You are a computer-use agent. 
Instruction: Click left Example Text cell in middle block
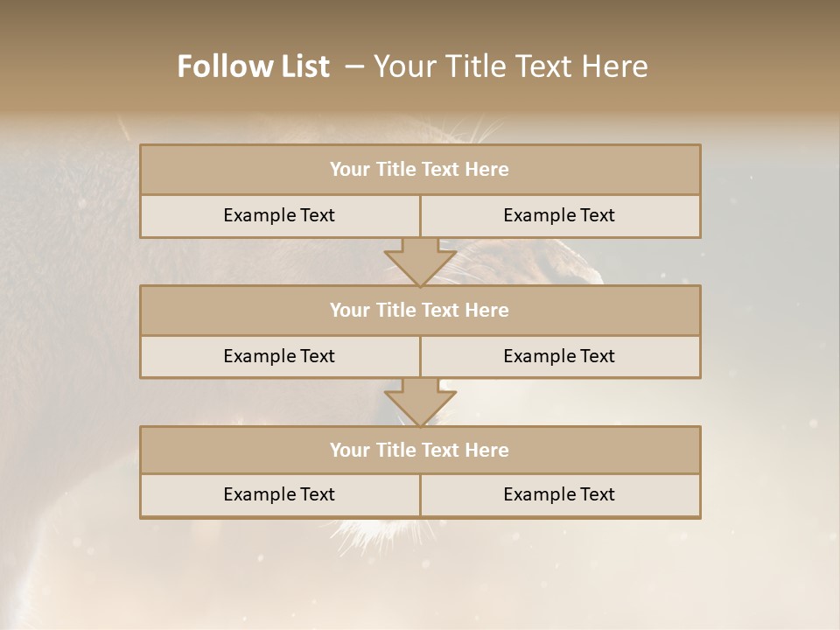pyautogui.click(x=279, y=357)
